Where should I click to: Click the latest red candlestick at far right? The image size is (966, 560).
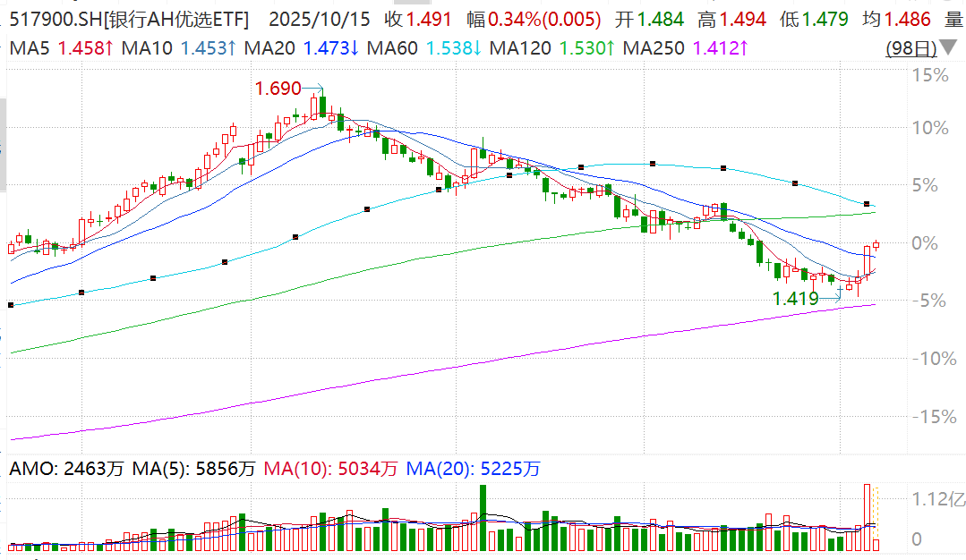point(876,244)
